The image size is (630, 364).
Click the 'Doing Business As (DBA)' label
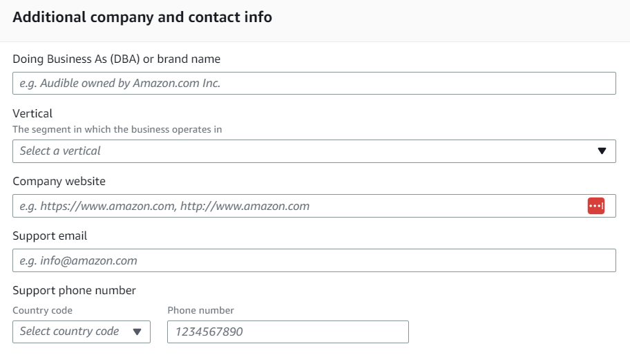[116, 59]
